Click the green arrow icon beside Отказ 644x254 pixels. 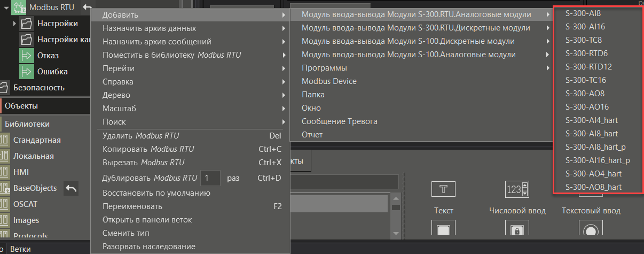[27, 56]
